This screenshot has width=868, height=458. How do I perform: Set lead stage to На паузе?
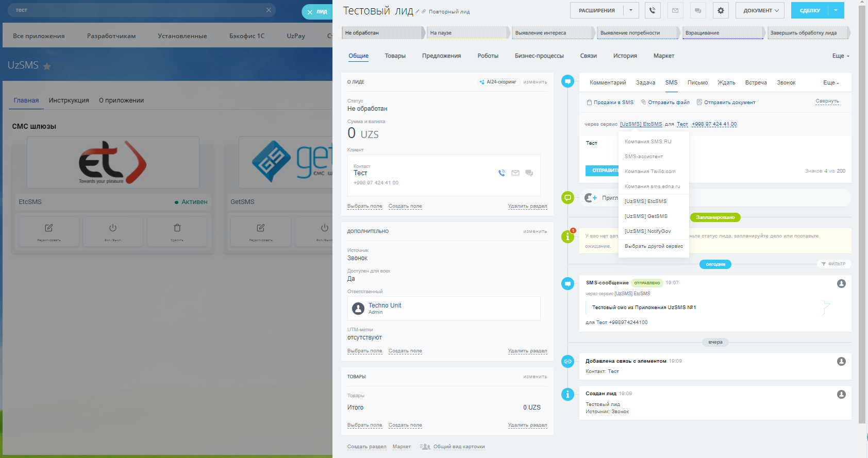pos(469,33)
